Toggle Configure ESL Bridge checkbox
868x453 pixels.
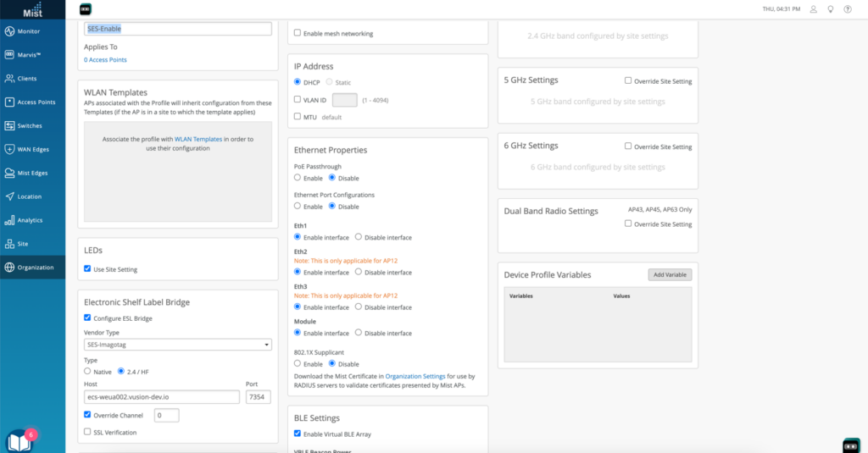[87, 318]
